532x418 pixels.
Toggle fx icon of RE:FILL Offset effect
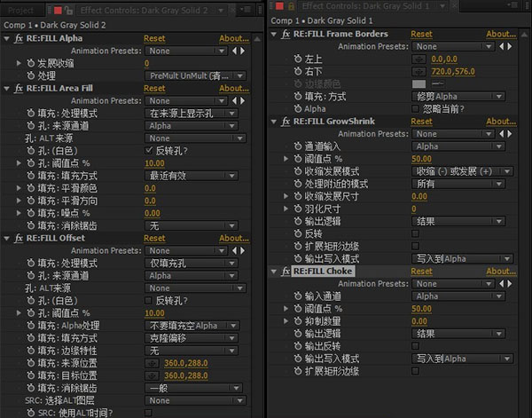click(19, 239)
